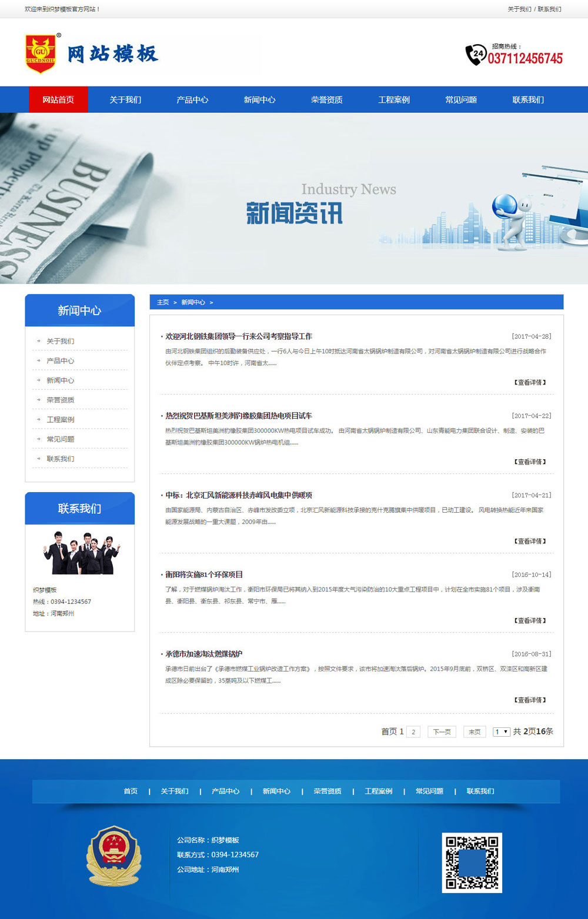Screen dimensions: 588x919
Task: Select 网站首页 in the main navigation
Action: pos(58,99)
